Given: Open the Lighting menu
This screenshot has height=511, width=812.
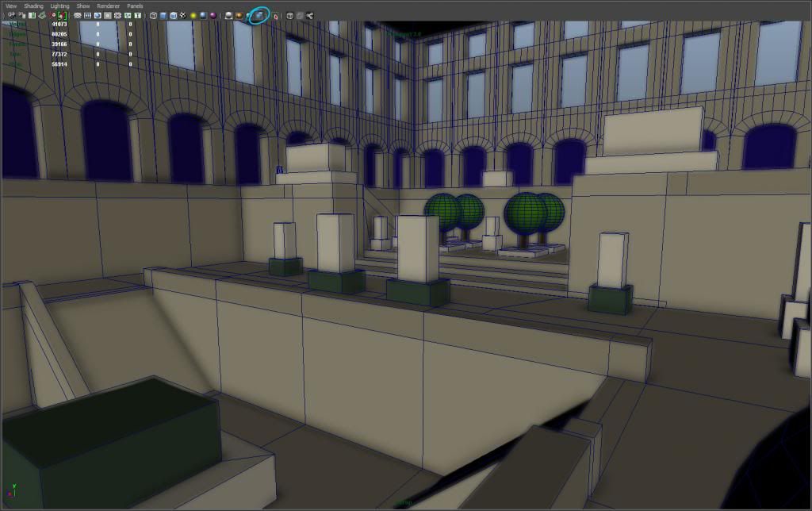Looking at the screenshot, I should pyautogui.click(x=59, y=6).
